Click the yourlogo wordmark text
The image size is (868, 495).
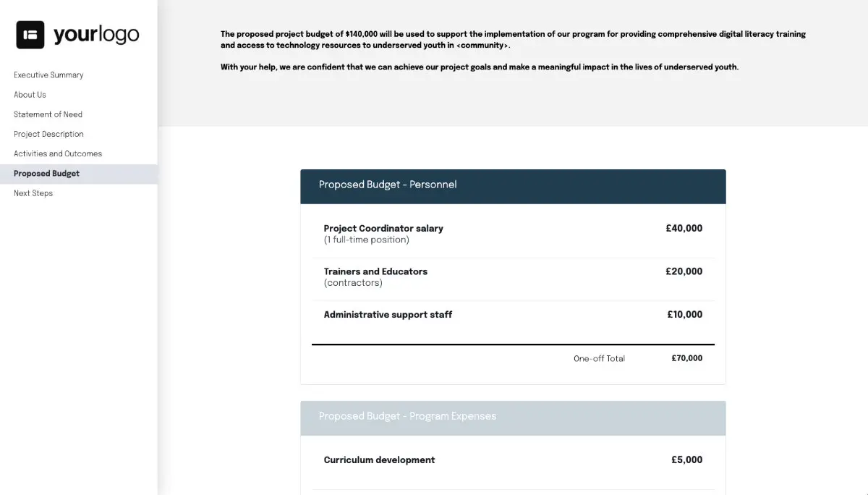pos(95,34)
